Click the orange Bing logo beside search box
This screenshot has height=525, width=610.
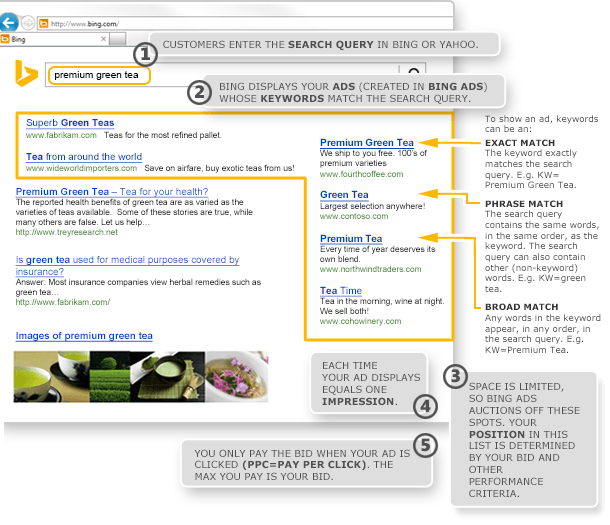click(x=26, y=73)
